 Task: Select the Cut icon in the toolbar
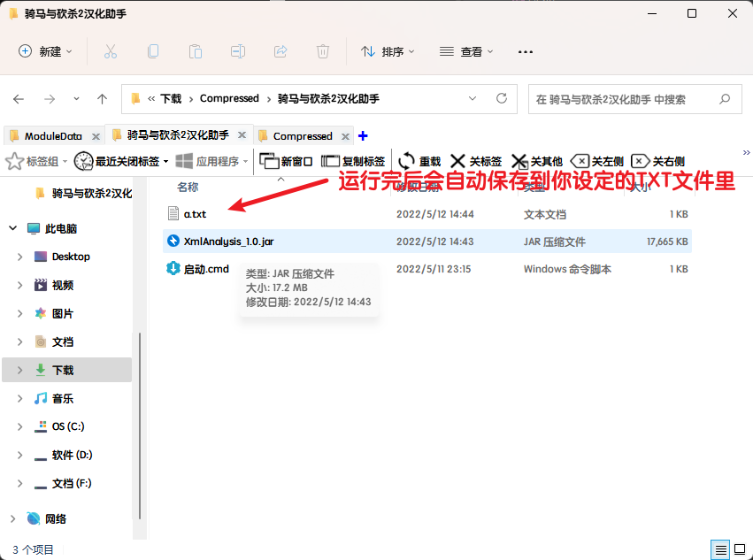[110, 51]
